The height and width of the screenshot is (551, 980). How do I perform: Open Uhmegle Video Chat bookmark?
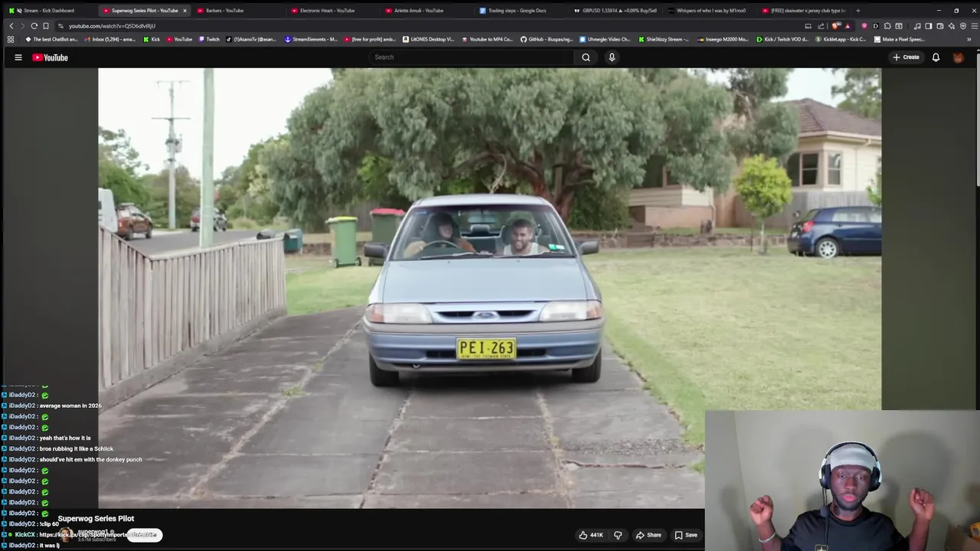click(x=605, y=39)
